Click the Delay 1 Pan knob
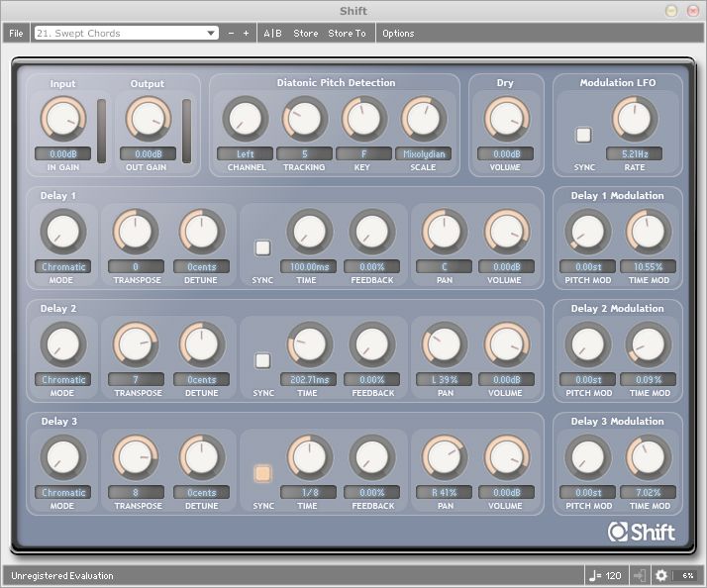Image resolution: width=707 pixels, height=588 pixels. [445, 232]
